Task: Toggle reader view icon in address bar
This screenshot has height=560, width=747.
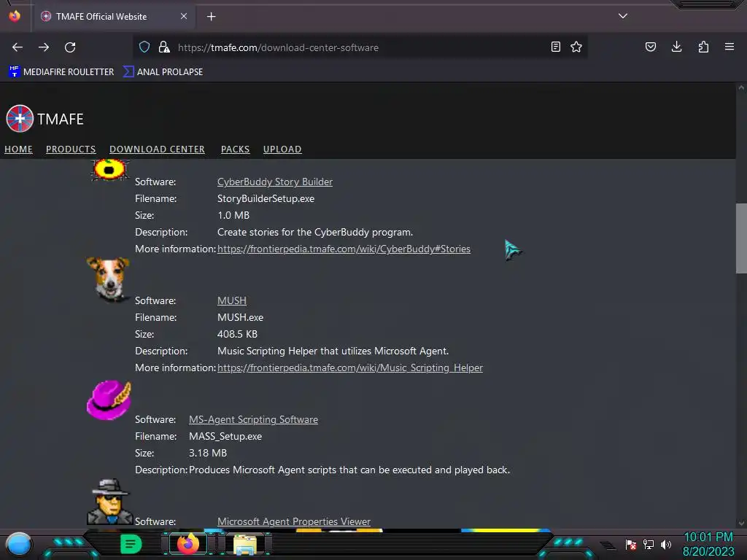Action: 555,47
